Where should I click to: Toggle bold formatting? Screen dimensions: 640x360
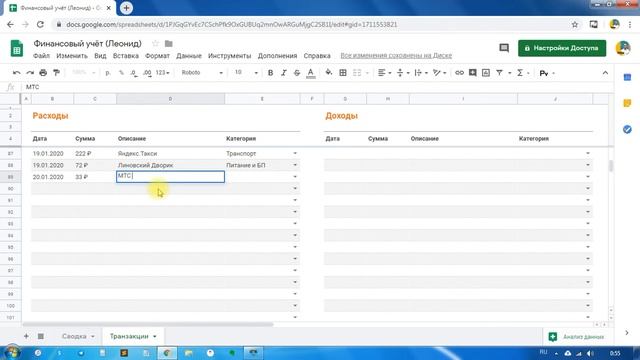[270, 73]
